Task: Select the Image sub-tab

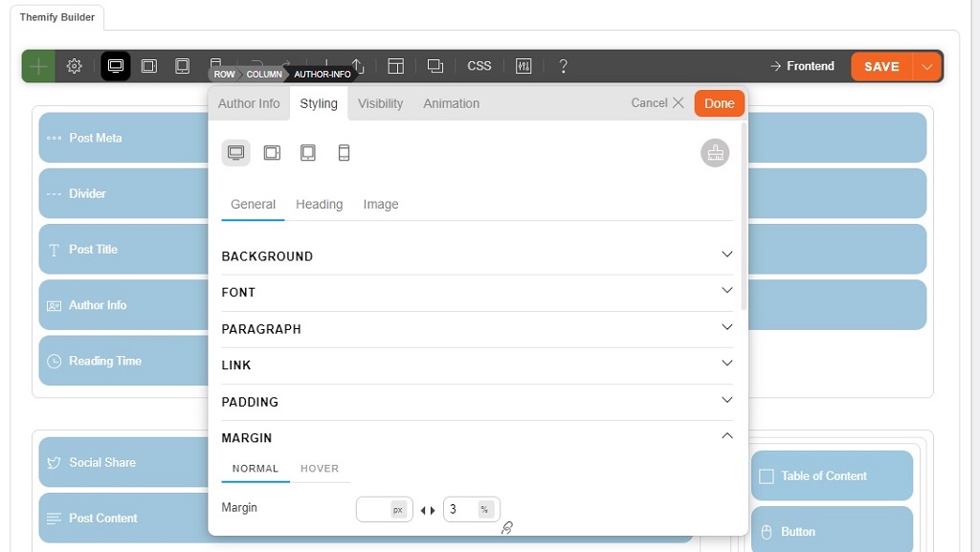Action: pyautogui.click(x=381, y=204)
